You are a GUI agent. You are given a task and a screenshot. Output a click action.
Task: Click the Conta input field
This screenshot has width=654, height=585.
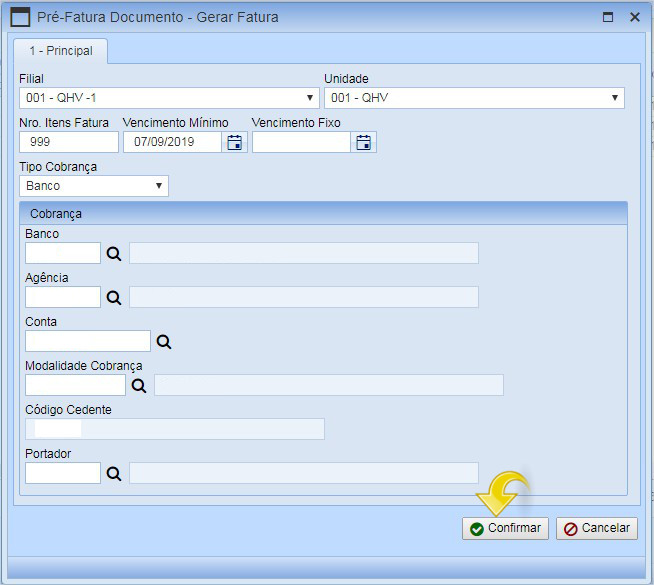coord(88,342)
